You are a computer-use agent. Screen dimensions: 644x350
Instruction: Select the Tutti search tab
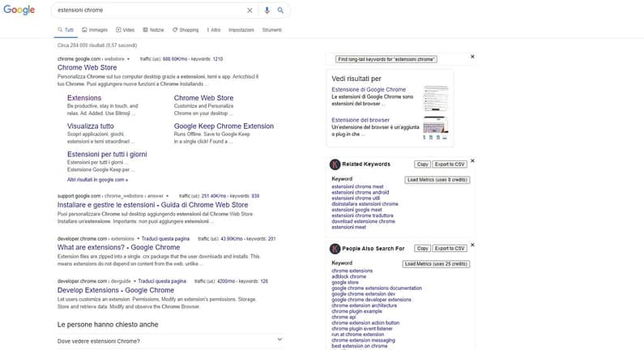(x=66, y=30)
